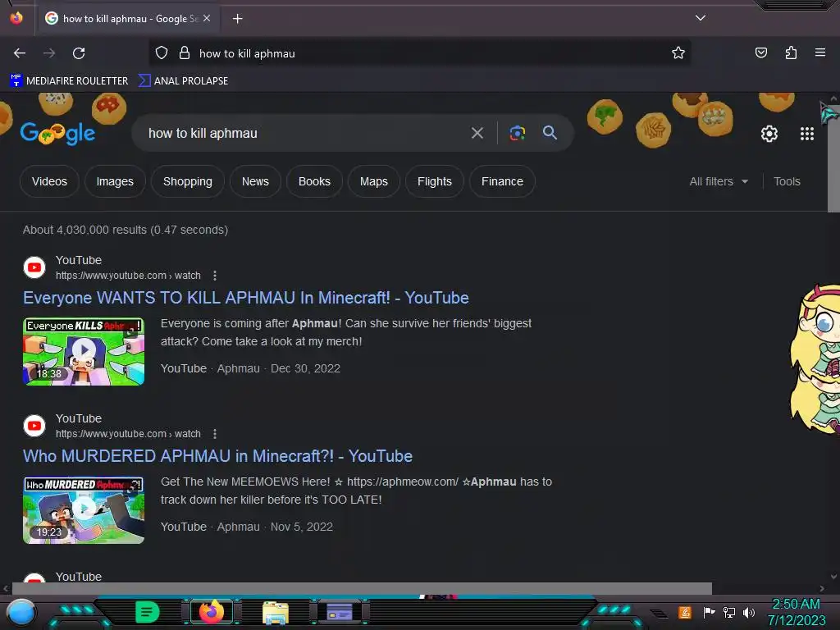Viewport: 840px width, 630px height.
Task: Close the 'how to kill aphmau' tab
Action: click(x=207, y=18)
